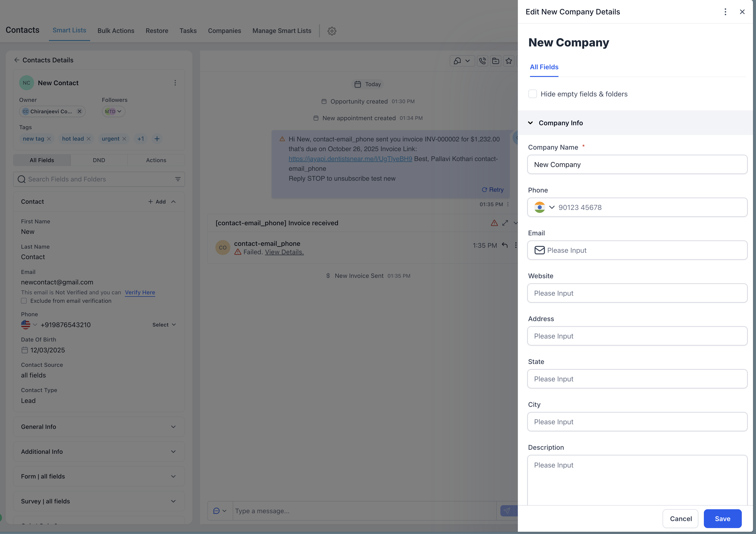The width and height of the screenshot is (756, 534).
Task: Open the Companies tab
Action: [224, 31]
